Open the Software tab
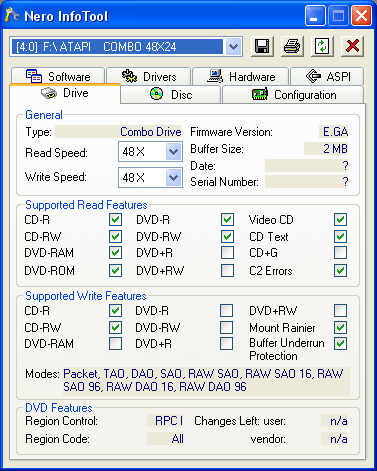The width and height of the screenshot is (377, 471). coord(58,76)
